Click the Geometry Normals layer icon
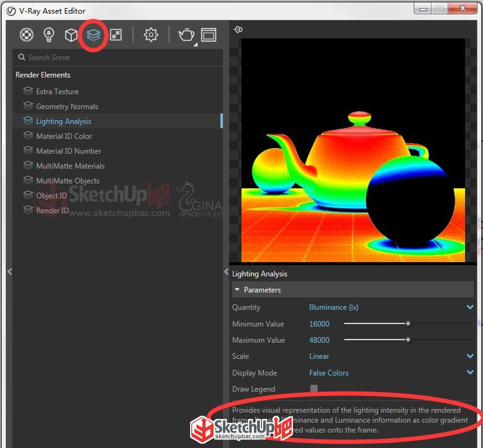This screenshot has width=483, height=448. pos(28,106)
